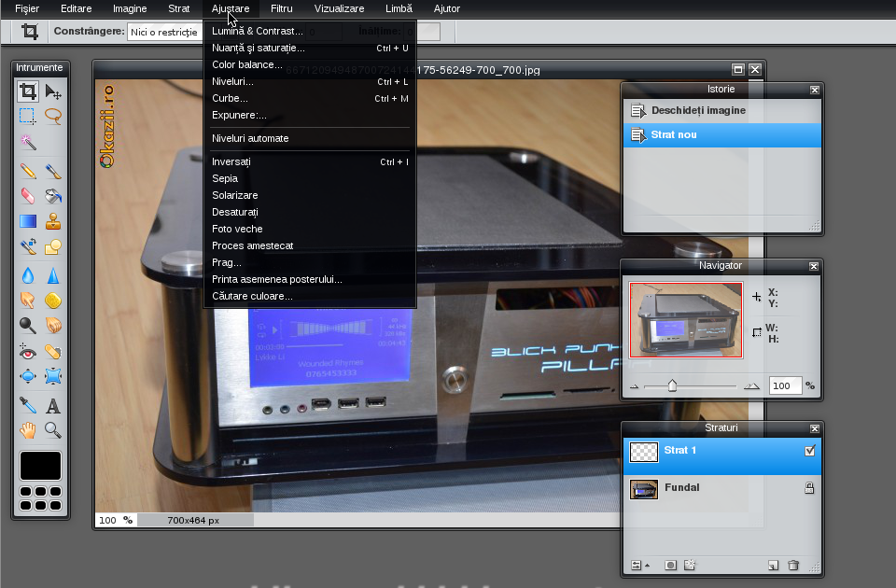The image size is (896, 588).
Task: Open the Constrângere restriction dropdown
Action: (164, 32)
